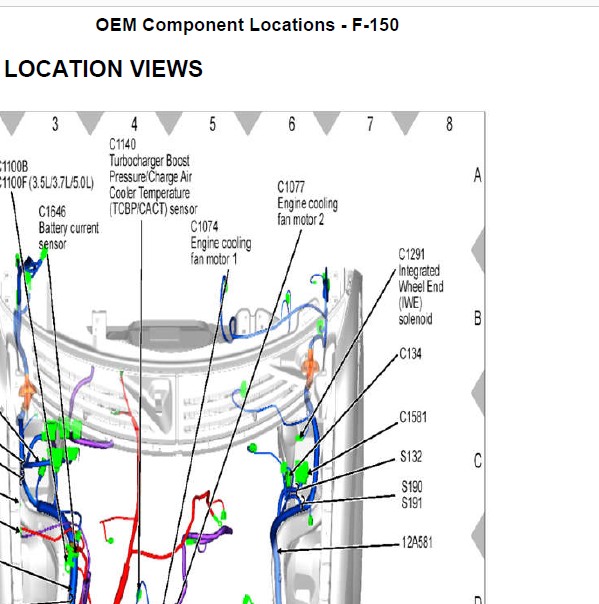Screen dimensions: 599x604
Task: Click grid row letter C
Action: (x=478, y=461)
